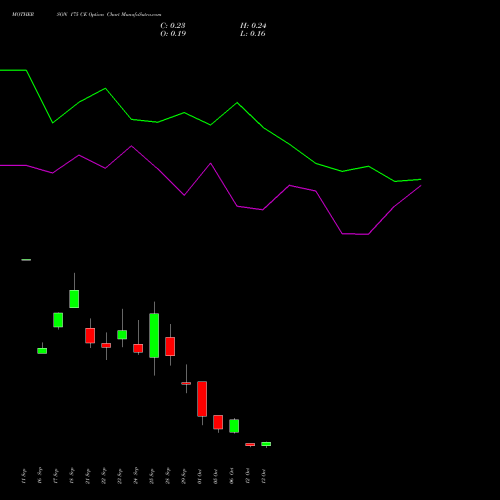
Task: Select the highest green candle with long upper wick
Action: [x=74, y=299]
